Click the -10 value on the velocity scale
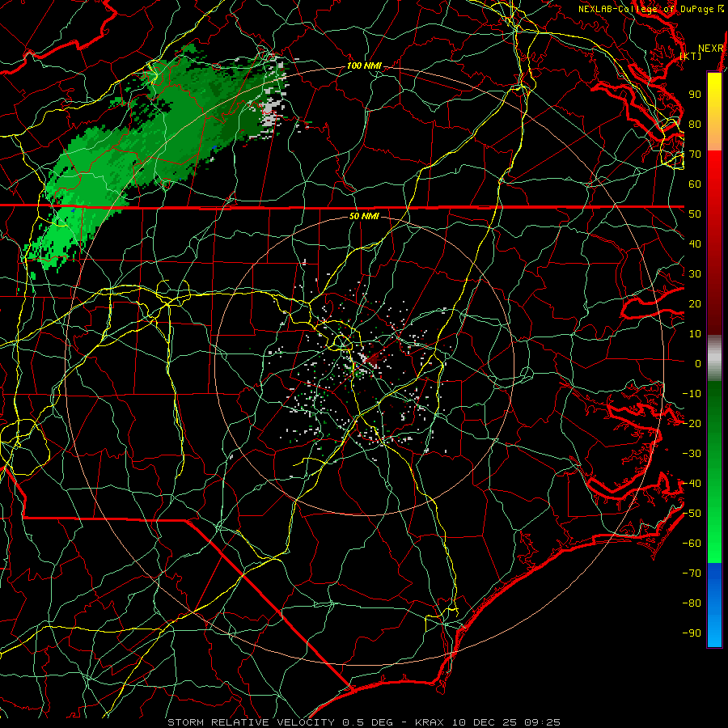The height and width of the screenshot is (728, 728). pyautogui.click(x=692, y=394)
